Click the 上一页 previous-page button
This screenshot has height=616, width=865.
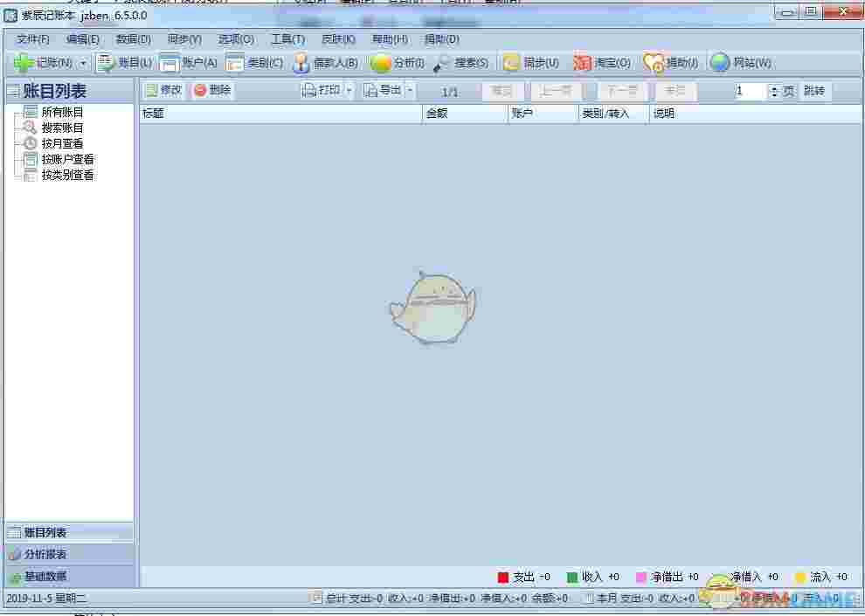[x=556, y=91]
